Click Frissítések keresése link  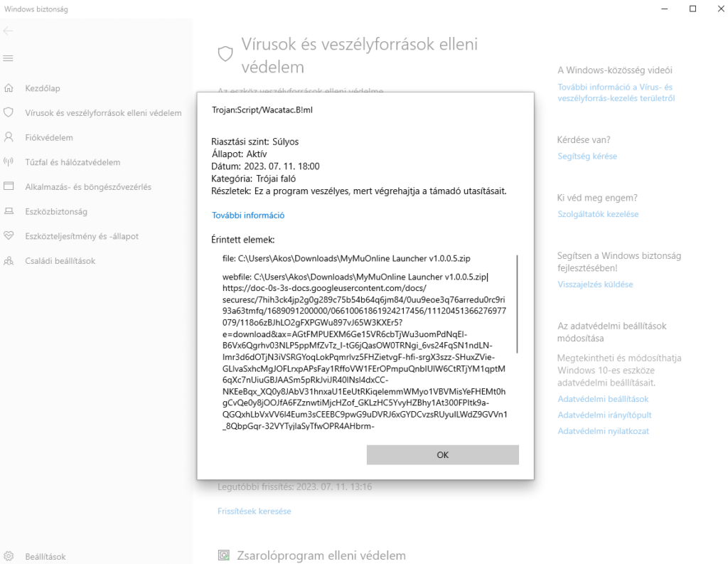pos(254,511)
